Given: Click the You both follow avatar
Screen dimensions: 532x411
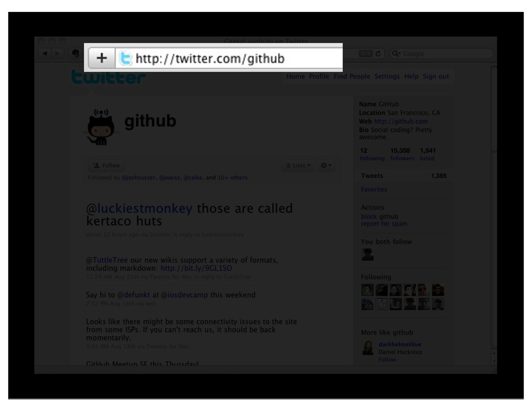Looking at the screenshot, I should [367, 255].
